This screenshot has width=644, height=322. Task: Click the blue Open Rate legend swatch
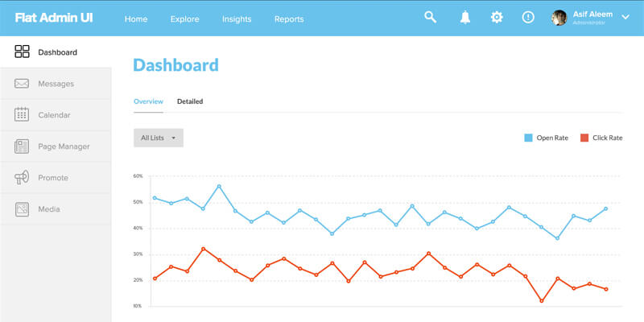point(528,138)
